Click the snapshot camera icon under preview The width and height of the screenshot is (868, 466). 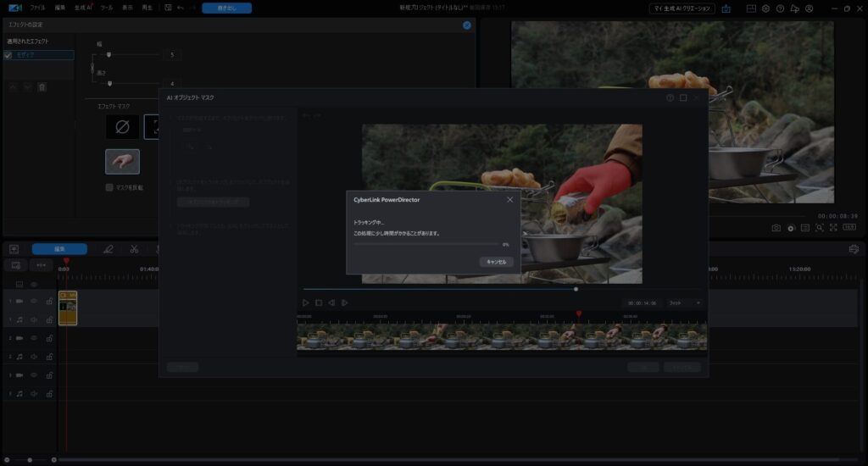coord(776,228)
